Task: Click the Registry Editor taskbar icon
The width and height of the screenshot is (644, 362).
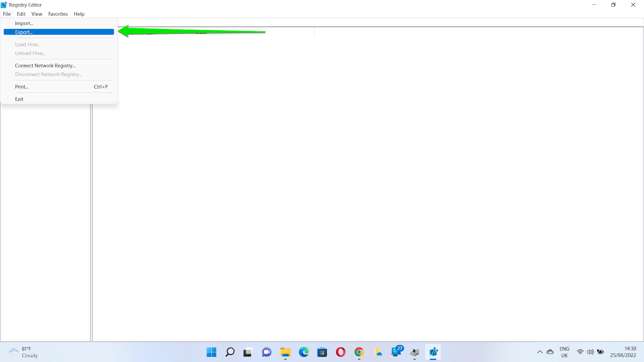Action: point(433,352)
